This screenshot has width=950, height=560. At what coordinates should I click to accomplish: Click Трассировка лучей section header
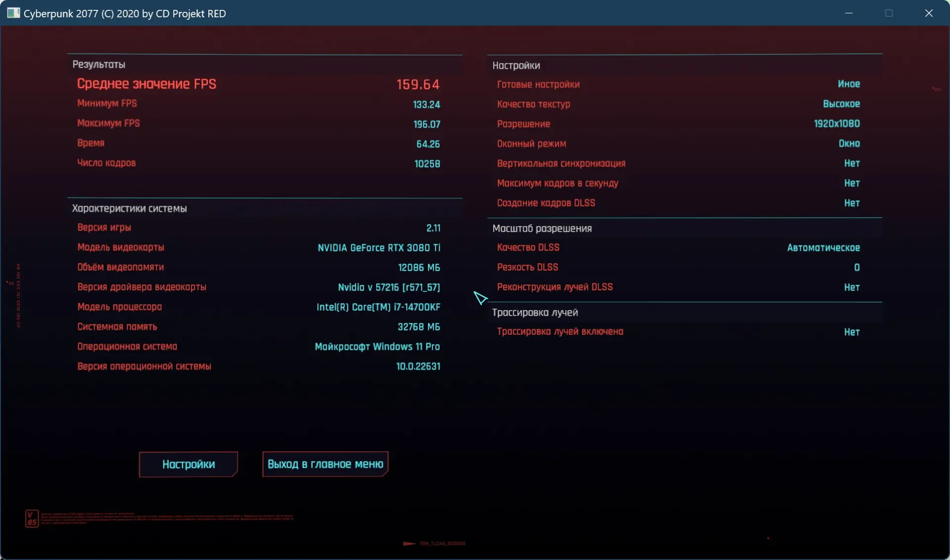(535, 313)
